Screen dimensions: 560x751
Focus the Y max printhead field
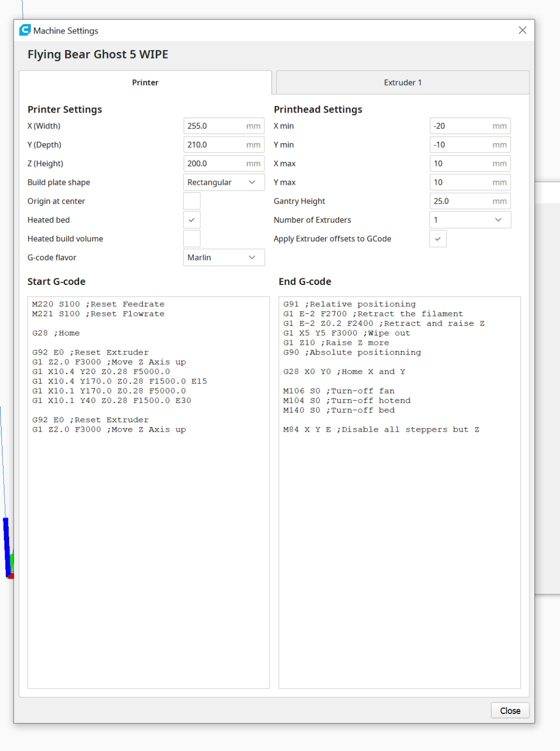(x=461, y=182)
